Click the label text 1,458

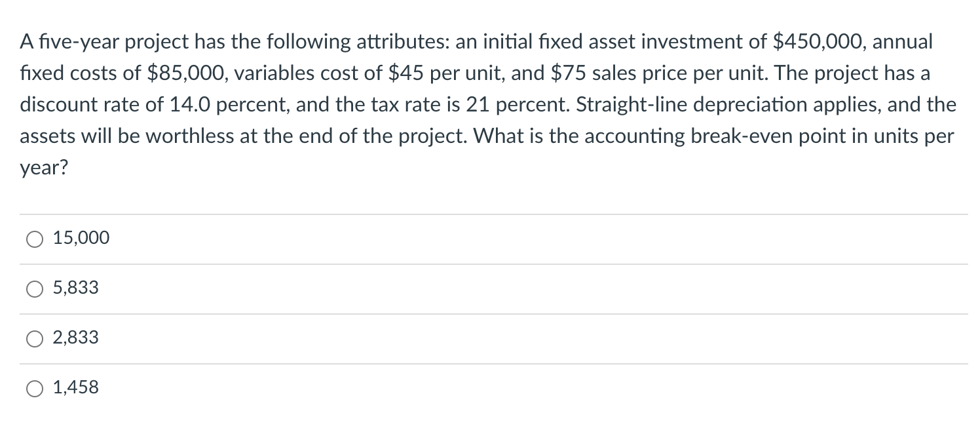click(75, 388)
